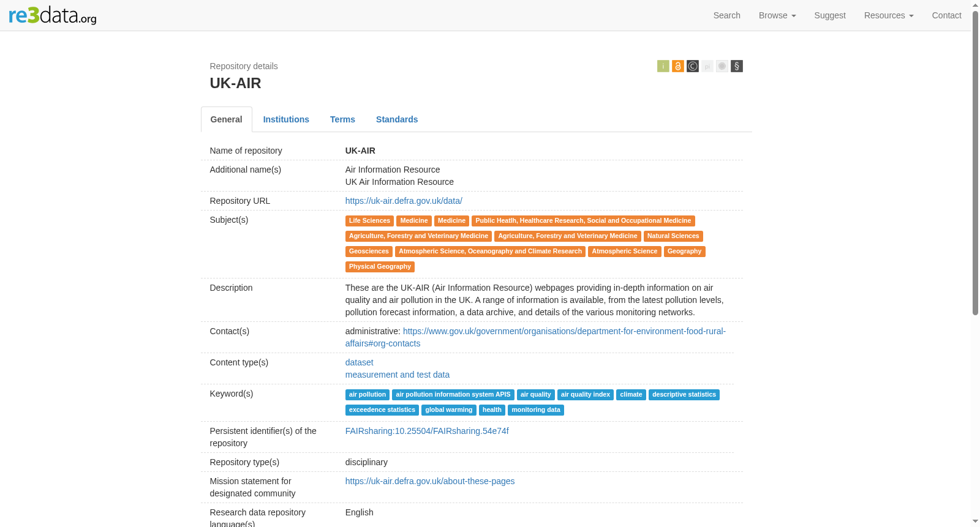Image resolution: width=980 pixels, height=527 pixels.
Task: Click the scrollbar down arrow
Action: point(975,522)
